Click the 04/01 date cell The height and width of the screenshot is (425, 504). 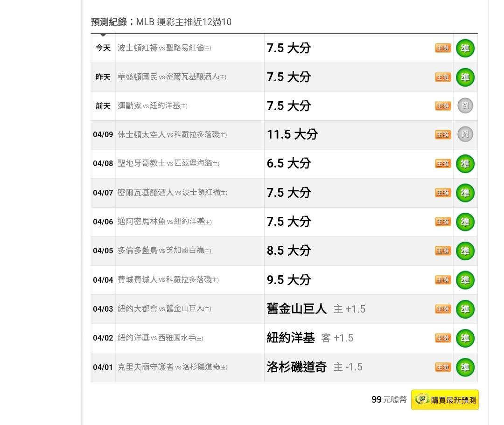pos(103,367)
